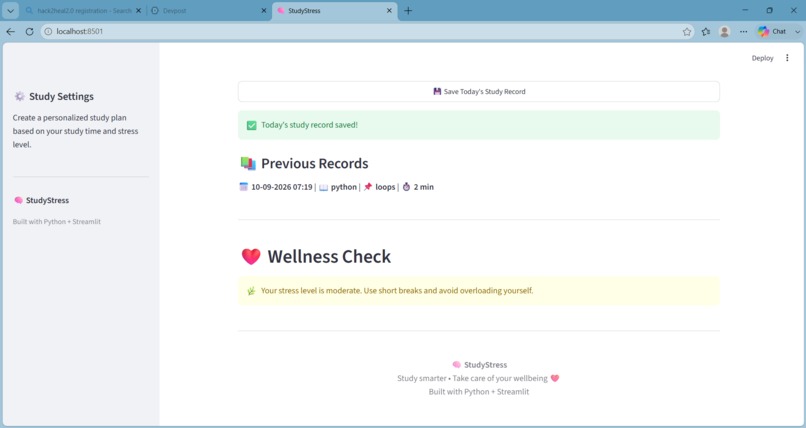
Task: Open a new browser tab
Action: (x=408, y=10)
